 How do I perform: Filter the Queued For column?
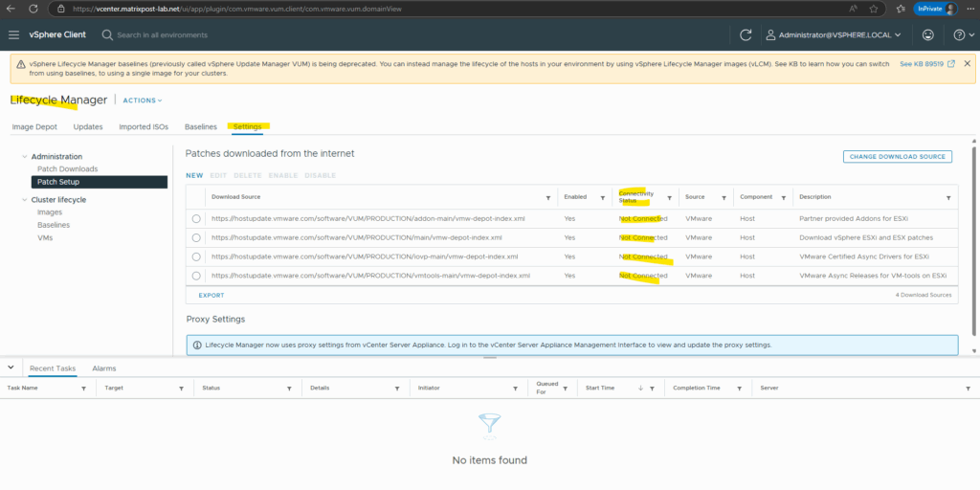click(565, 389)
